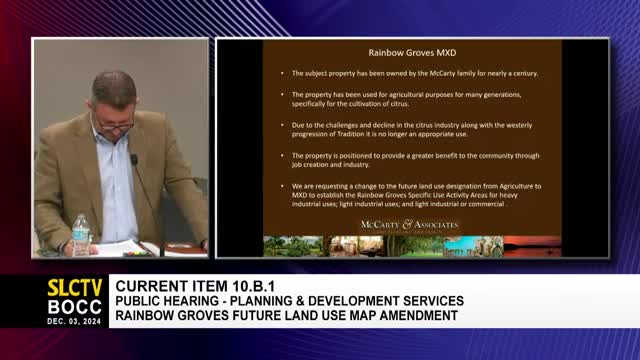
Task: Click the microphone in front of speaker
Action: [x=134, y=159]
